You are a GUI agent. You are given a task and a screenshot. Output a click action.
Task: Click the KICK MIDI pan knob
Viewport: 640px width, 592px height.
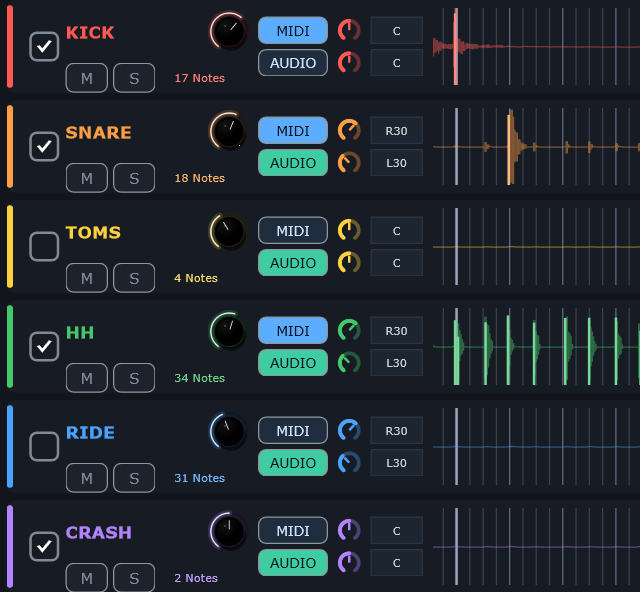[x=349, y=31]
